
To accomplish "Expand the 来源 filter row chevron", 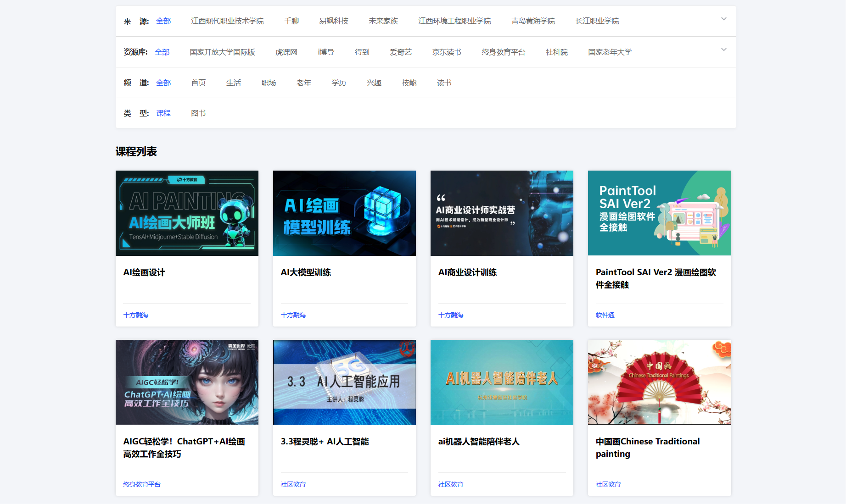I will coord(724,19).
